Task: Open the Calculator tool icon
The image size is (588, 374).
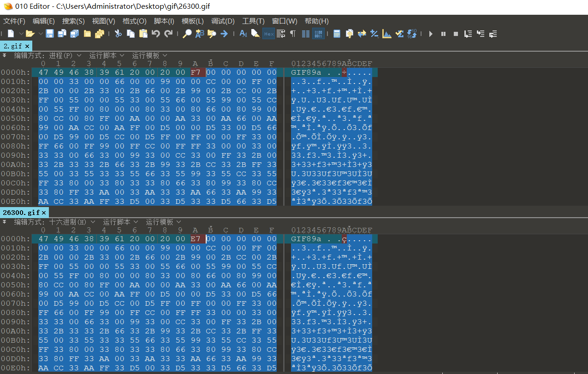Action: 337,34
